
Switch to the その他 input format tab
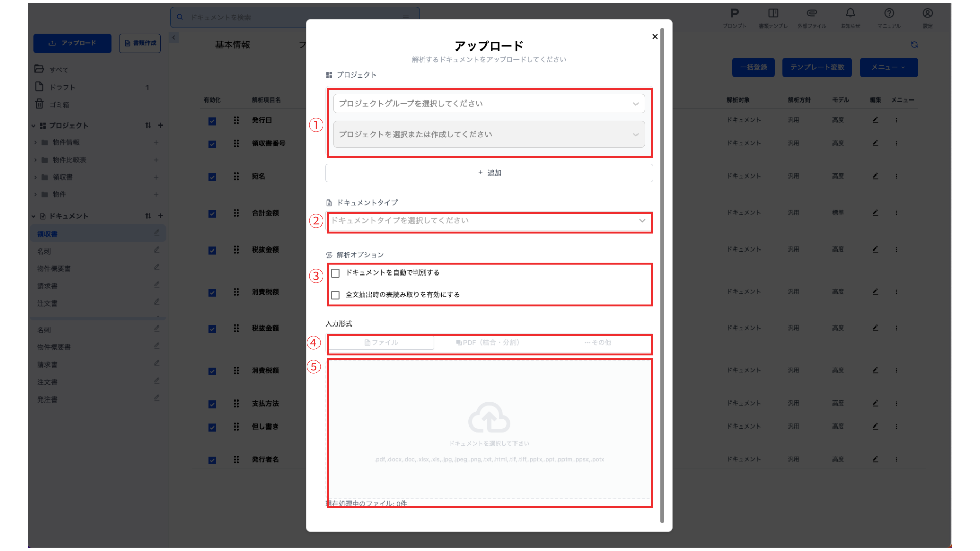[598, 343]
